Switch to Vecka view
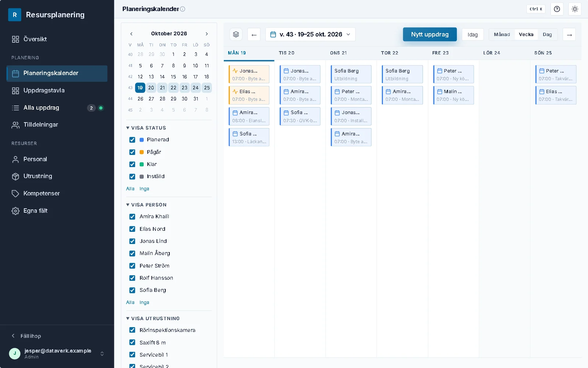588x368 pixels. pyautogui.click(x=526, y=34)
